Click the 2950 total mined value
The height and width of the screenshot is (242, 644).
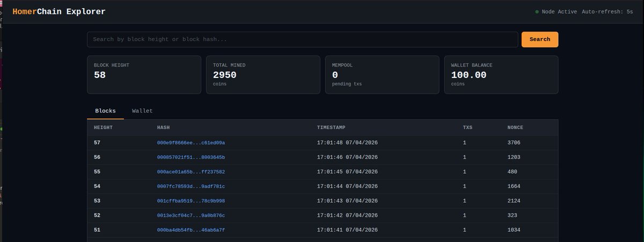click(225, 75)
